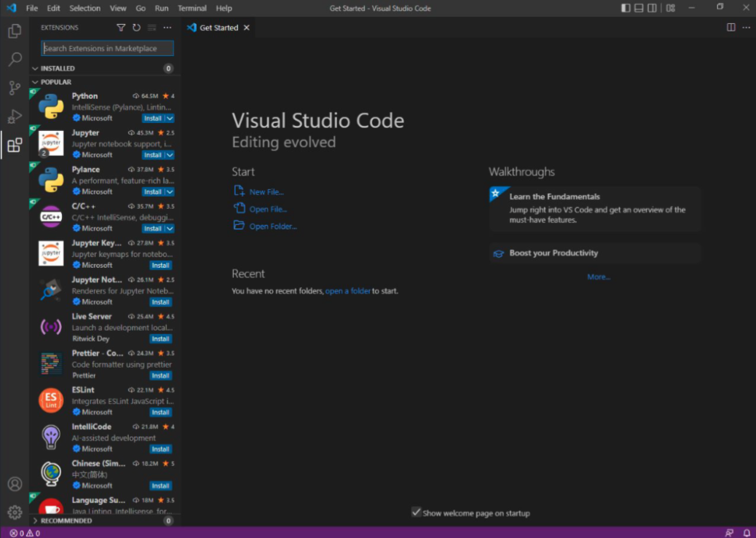Open the Source Control view
756x538 pixels.
(15, 87)
